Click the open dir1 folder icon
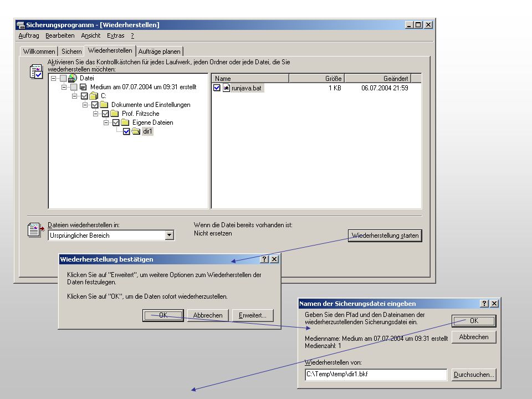The image size is (532, 399). [x=136, y=131]
